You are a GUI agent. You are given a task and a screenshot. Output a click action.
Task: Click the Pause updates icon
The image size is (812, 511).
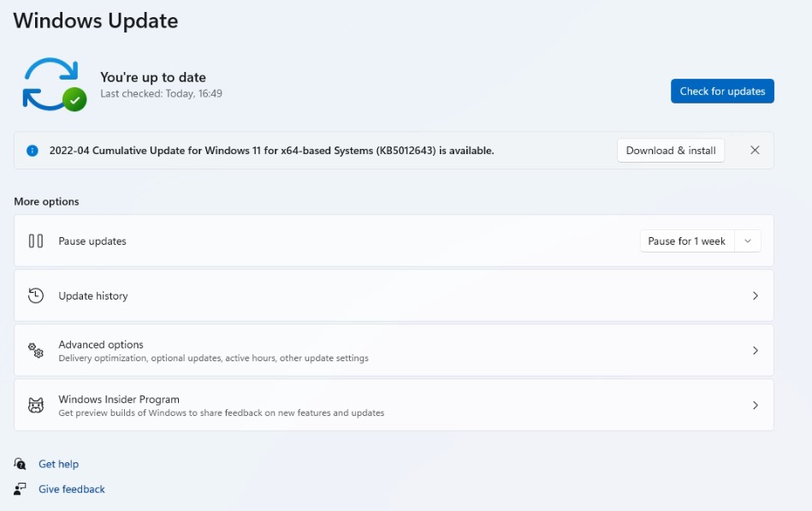(35, 241)
